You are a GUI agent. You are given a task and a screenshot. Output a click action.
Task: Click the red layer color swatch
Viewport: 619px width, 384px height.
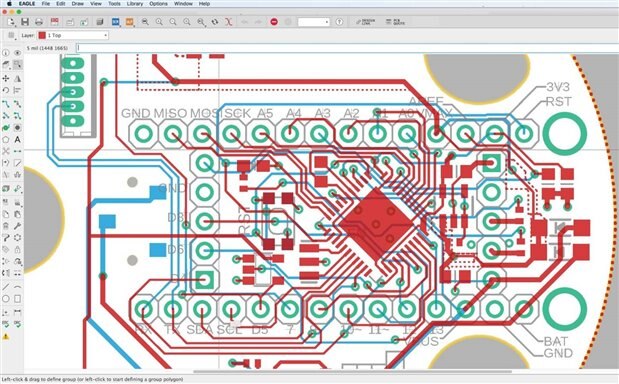[x=42, y=36]
